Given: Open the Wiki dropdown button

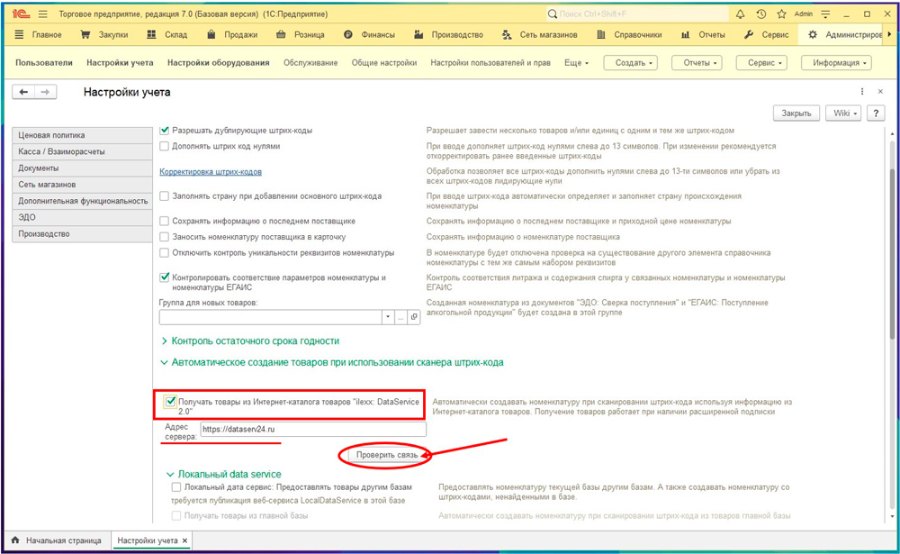Looking at the screenshot, I should [843, 113].
